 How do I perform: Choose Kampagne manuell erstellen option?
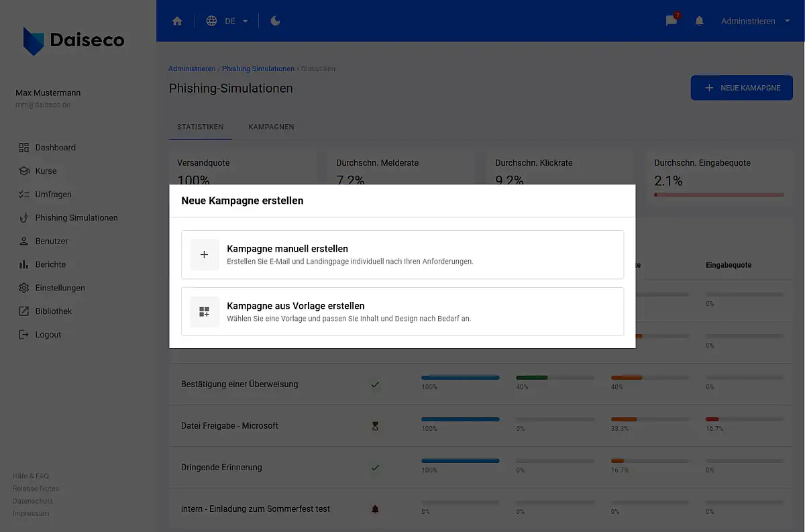(x=402, y=255)
